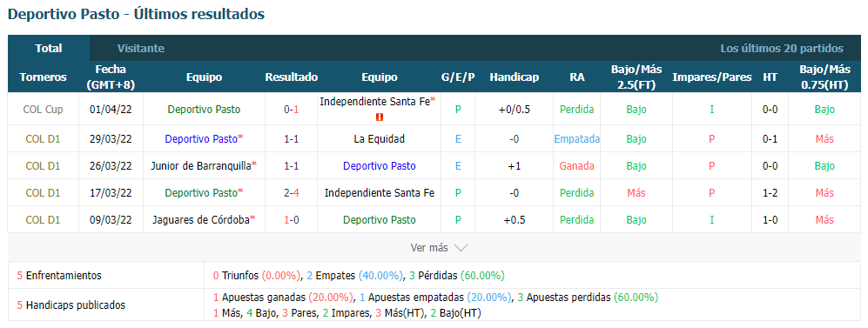868x328 pixels.
Task: Open Los últimos 20 partidos selector
Action: click(x=782, y=48)
